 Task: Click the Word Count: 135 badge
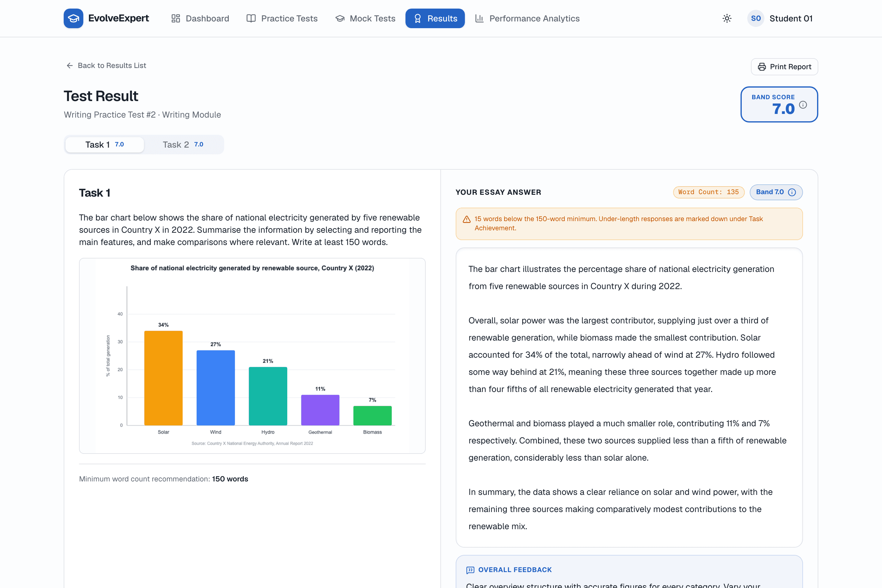click(708, 192)
